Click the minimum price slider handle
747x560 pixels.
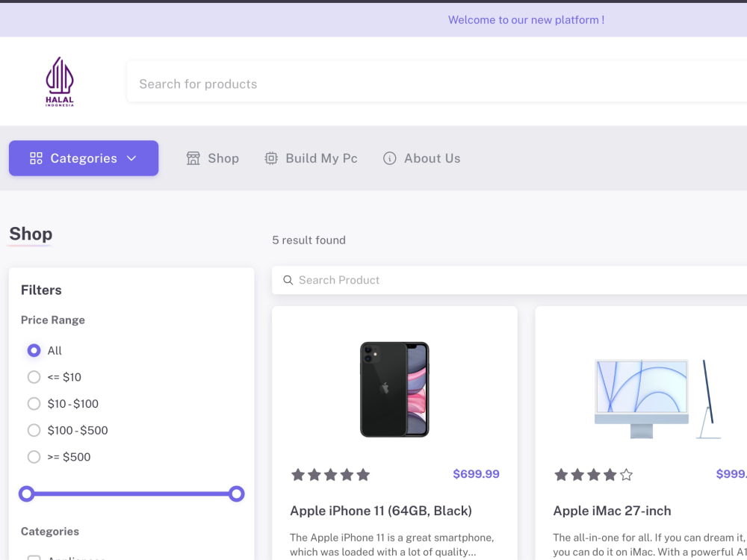27,494
